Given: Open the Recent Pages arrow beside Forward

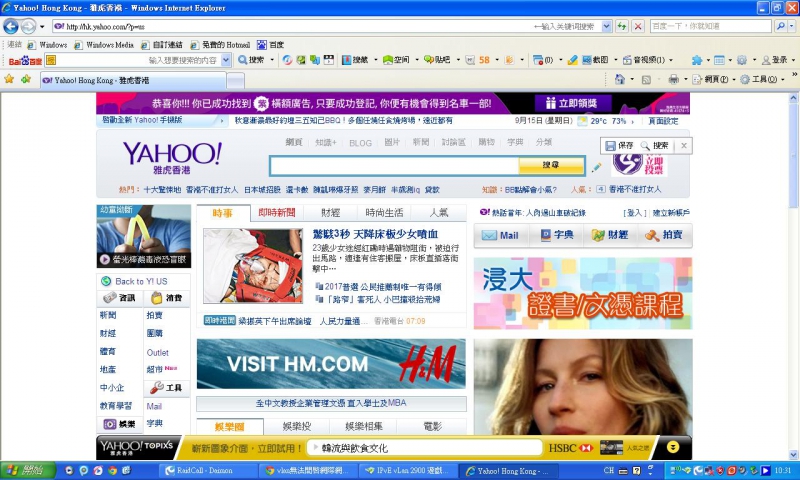Looking at the screenshot, I should coord(42,27).
